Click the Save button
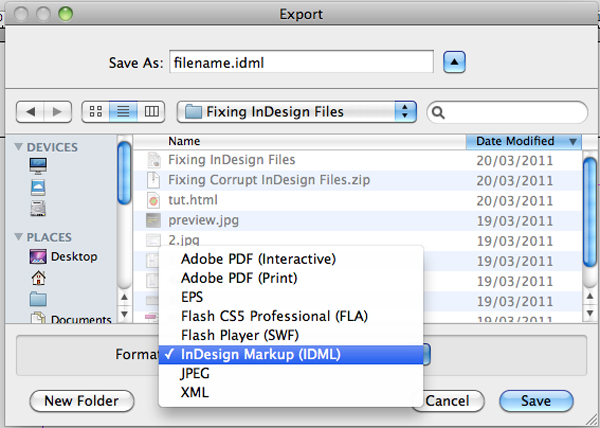 tap(536, 401)
